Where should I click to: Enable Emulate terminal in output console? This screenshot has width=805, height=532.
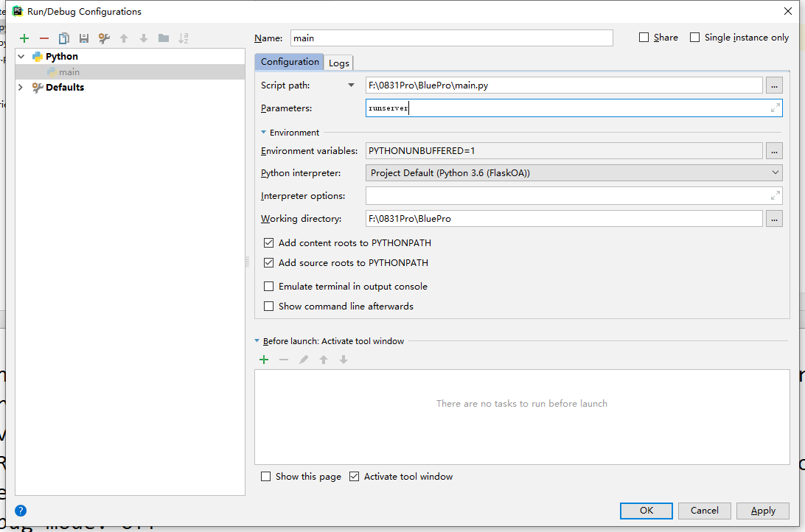coord(268,287)
